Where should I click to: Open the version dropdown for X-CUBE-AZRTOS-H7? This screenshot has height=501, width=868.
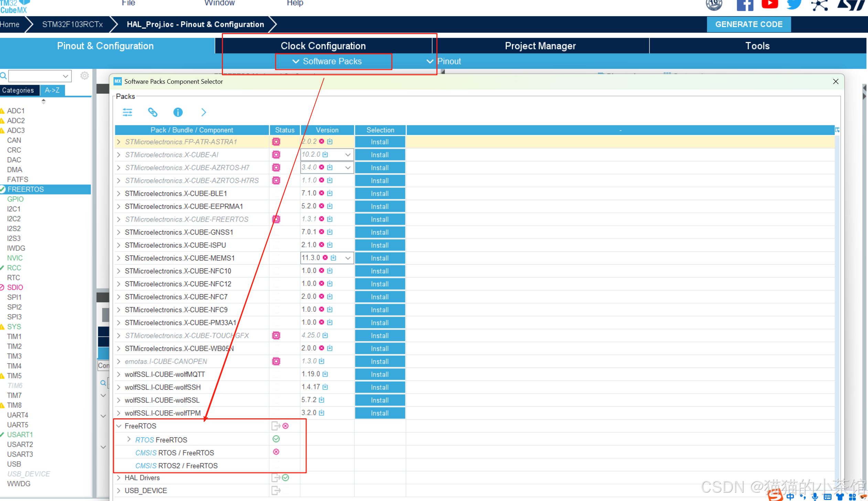click(x=348, y=167)
